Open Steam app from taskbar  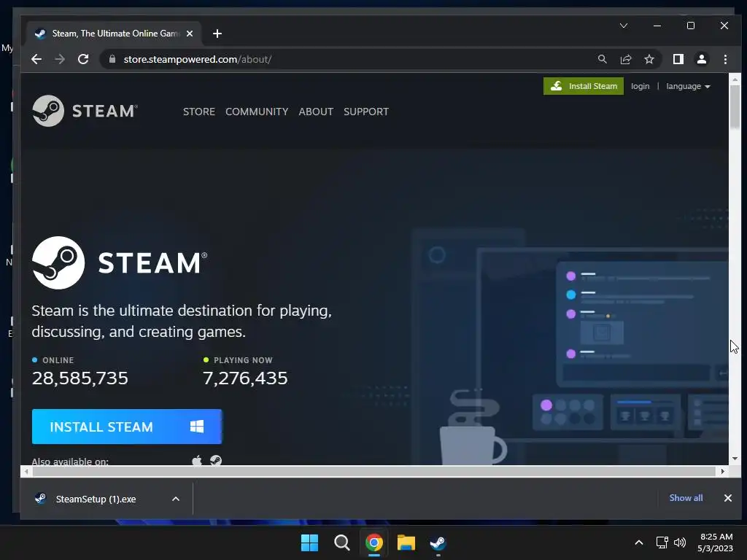pos(438,542)
